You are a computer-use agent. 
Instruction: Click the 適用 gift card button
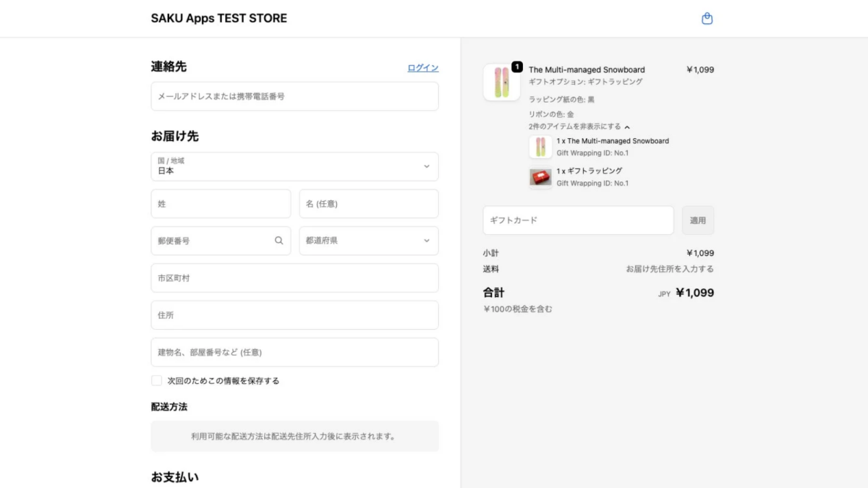(x=697, y=220)
